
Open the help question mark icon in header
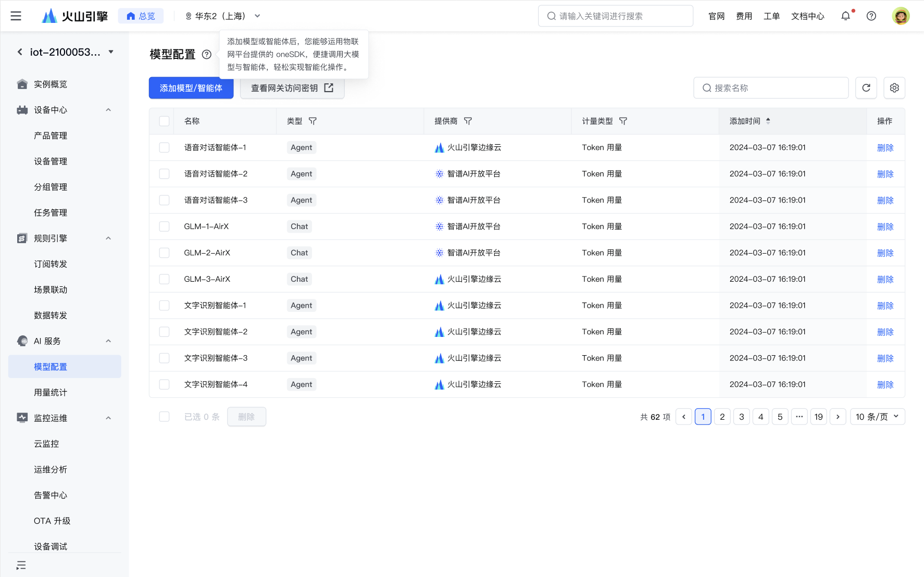(871, 16)
